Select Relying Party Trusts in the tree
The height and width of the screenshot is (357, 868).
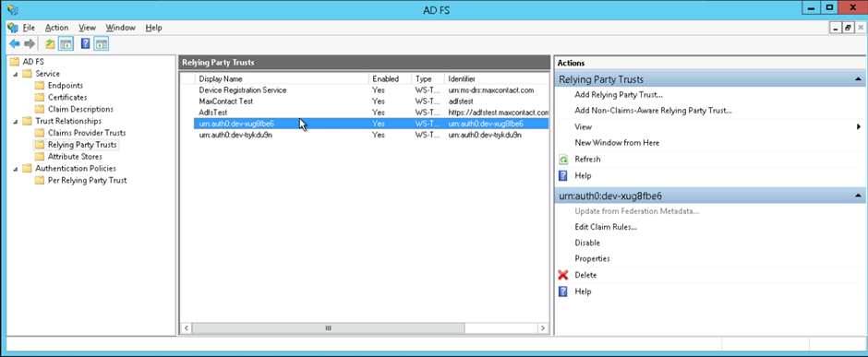[82, 145]
